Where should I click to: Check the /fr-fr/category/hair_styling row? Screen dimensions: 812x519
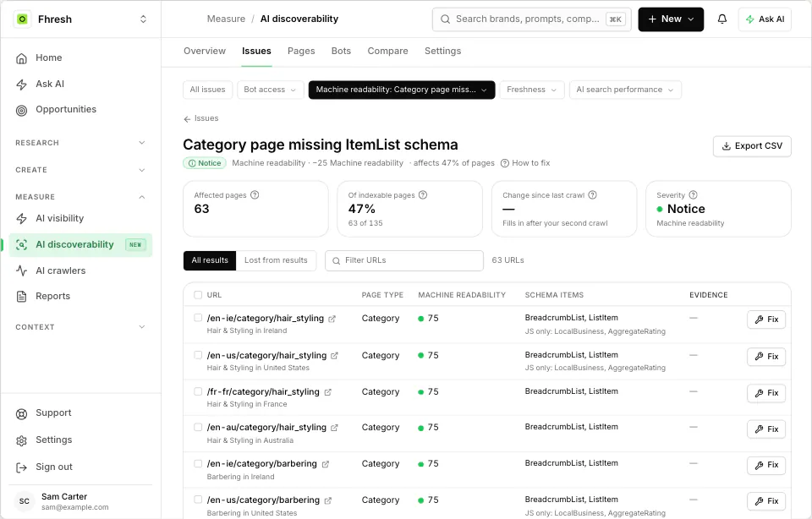click(x=198, y=391)
